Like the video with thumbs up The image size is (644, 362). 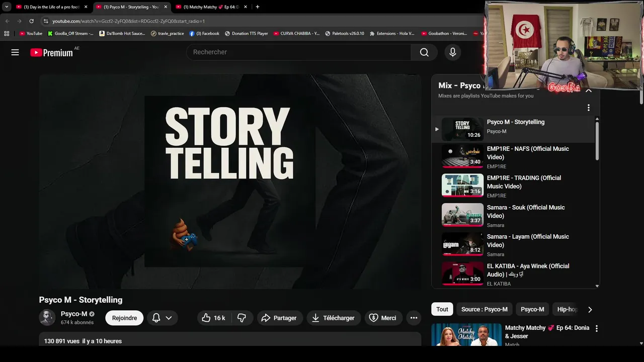(214, 318)
